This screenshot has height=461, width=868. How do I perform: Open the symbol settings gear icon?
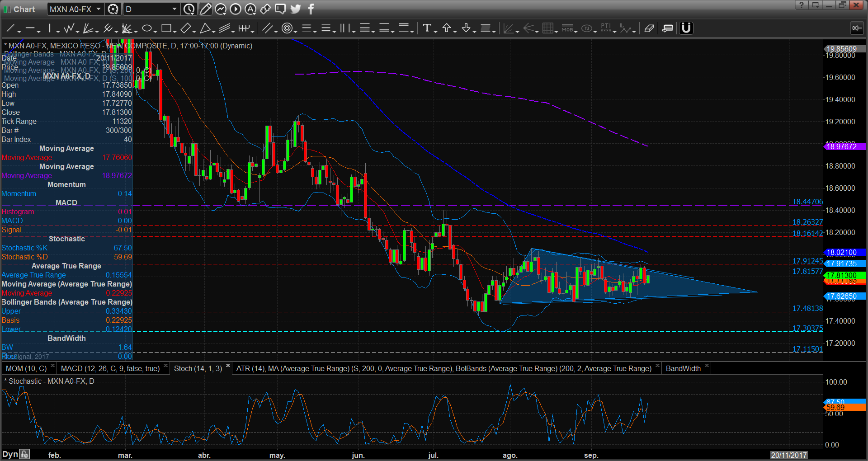(x=113, y=9)
